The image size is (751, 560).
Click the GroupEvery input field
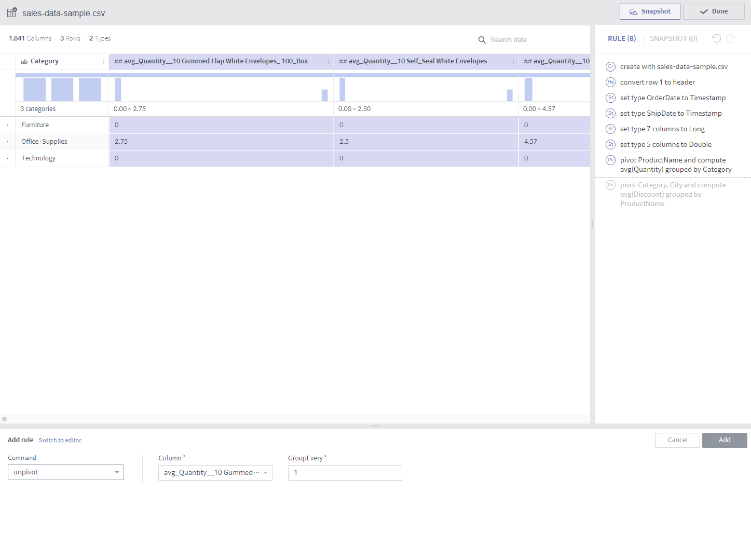(345, 473)
